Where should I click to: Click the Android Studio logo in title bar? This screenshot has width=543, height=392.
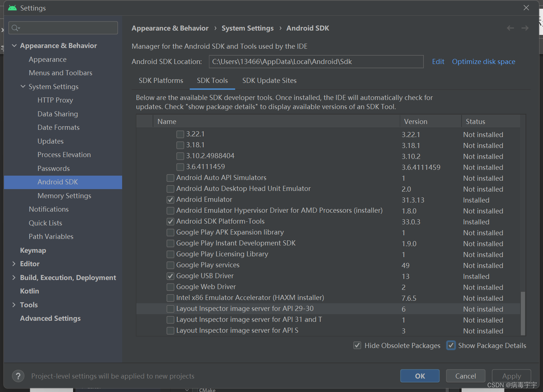[12, 8]
